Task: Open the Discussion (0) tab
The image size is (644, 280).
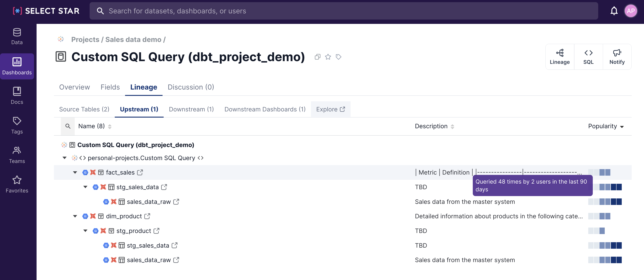Action: click(x=191, y=87)
